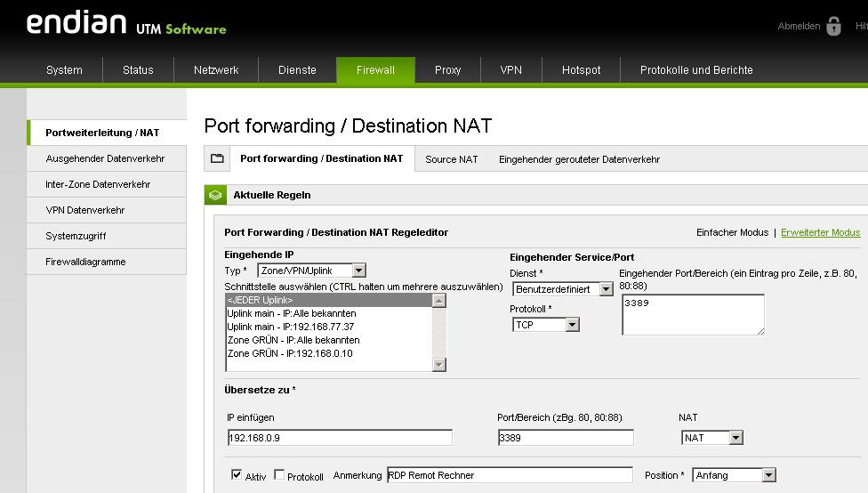Viewport: 868px width, 493px height.
Task: Select Uplink main IP 192.168.77.37 entry
Action: tap(291, 327)
